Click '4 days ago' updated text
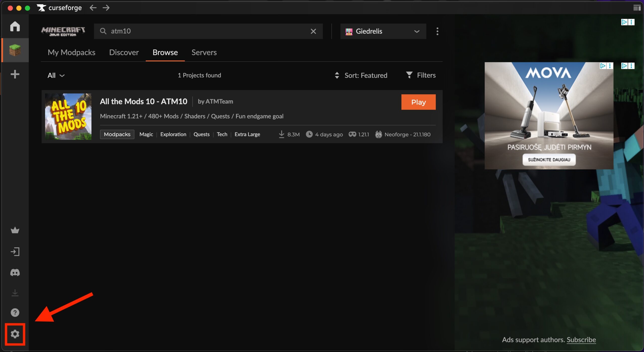644x352 pixels. tap(329, 134)
